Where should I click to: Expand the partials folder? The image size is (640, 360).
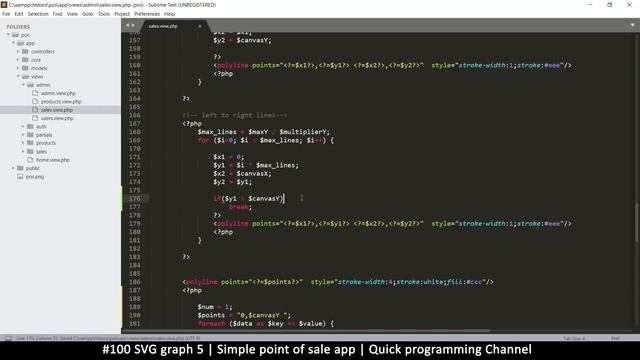tap(23, 135)
